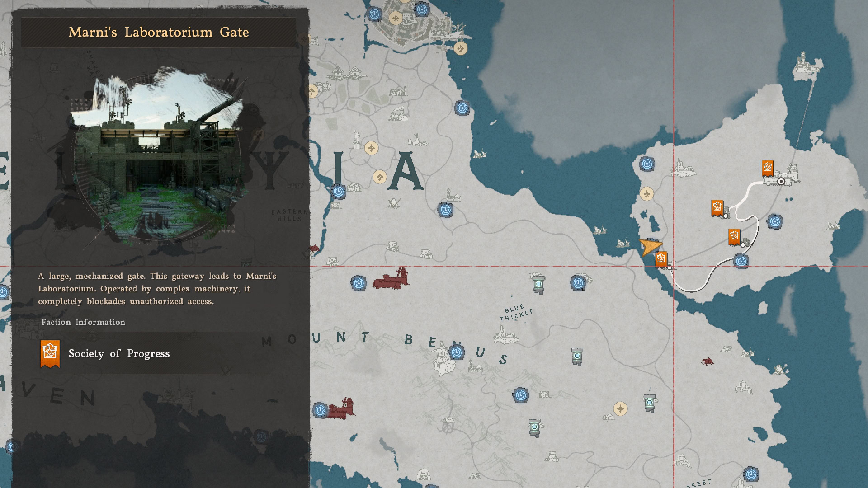Click the gold fleur-de-lis marker at the city's harbor docks
868x488 pixels.
click(x=461, y=48)
